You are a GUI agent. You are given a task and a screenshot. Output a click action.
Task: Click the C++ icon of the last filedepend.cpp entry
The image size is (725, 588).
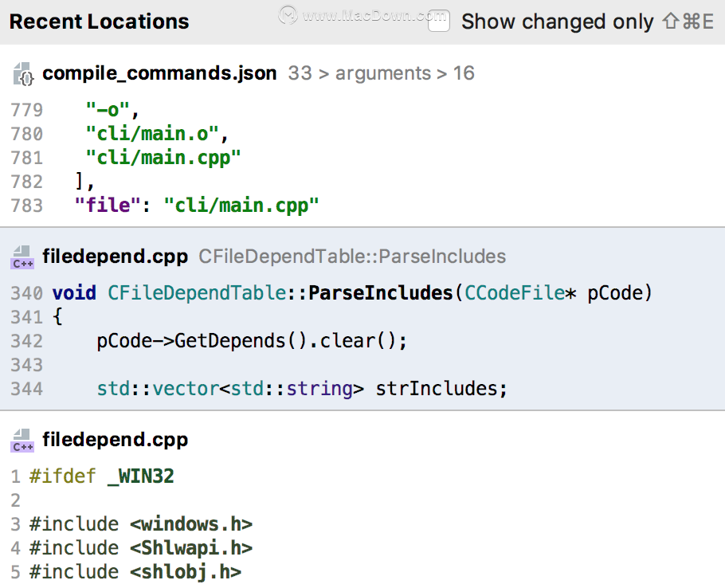[x=22, y=440]
